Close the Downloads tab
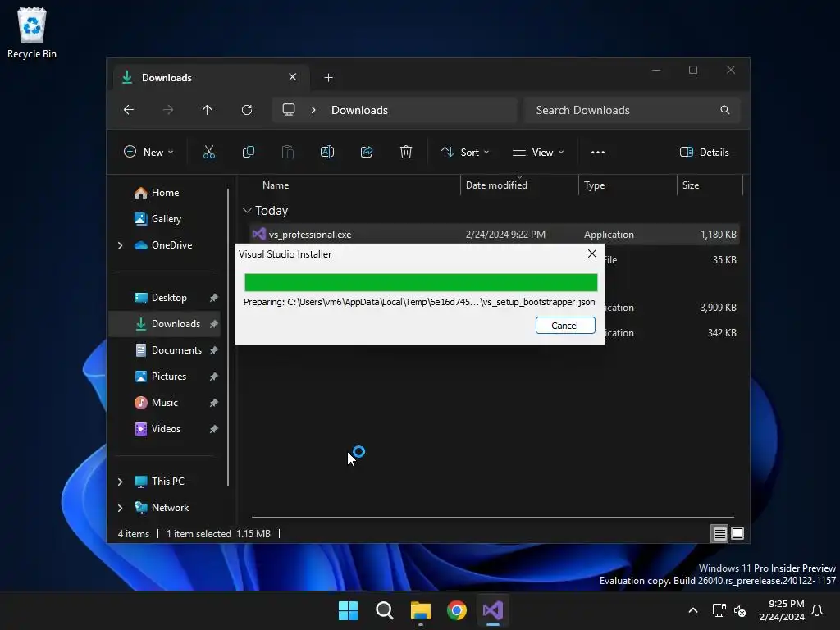 point(293,77)
